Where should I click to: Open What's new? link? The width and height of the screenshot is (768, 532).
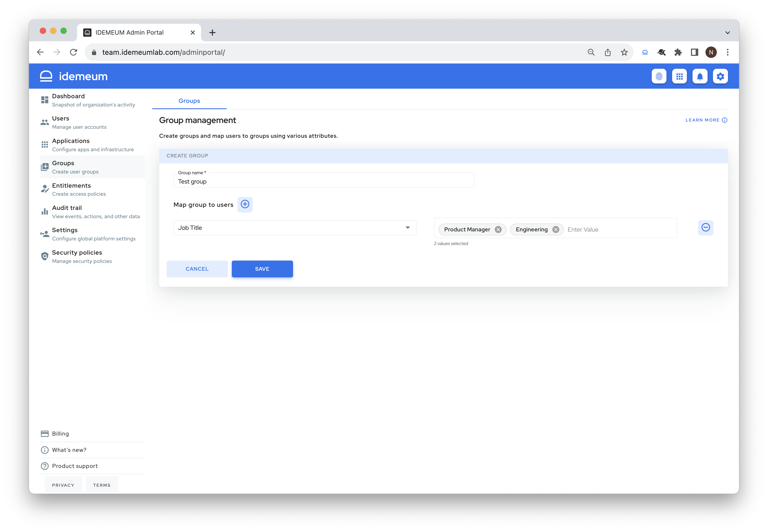click(x=92, y=450)
